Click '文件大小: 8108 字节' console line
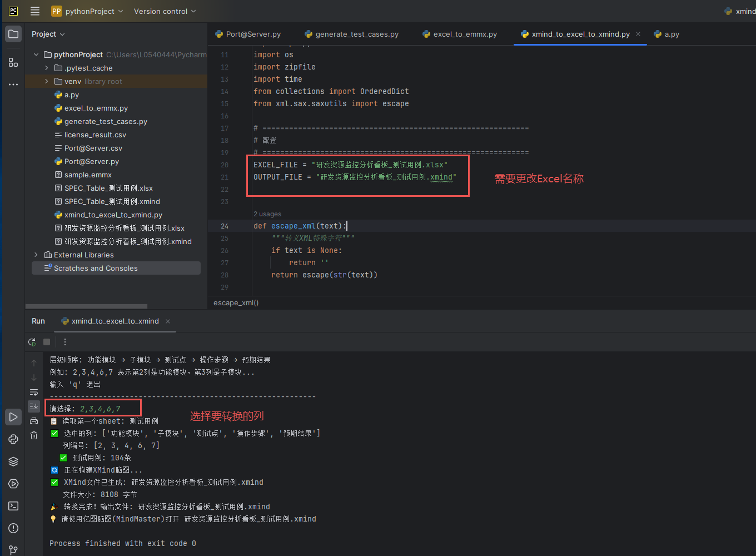The width and height of the screenshot is (756, 556). click(100, 494)
